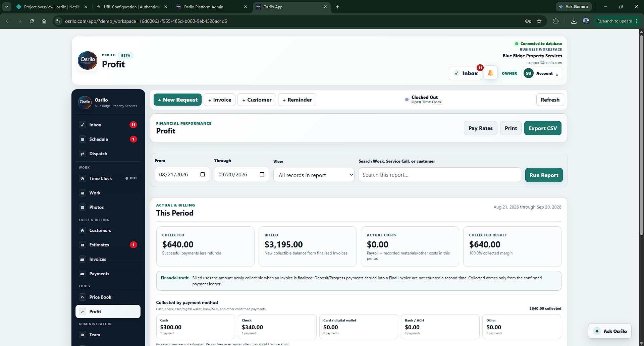The width and height of the screenshot is (644, 346).
Task: Click the New Request button
Action: (177, 100)
